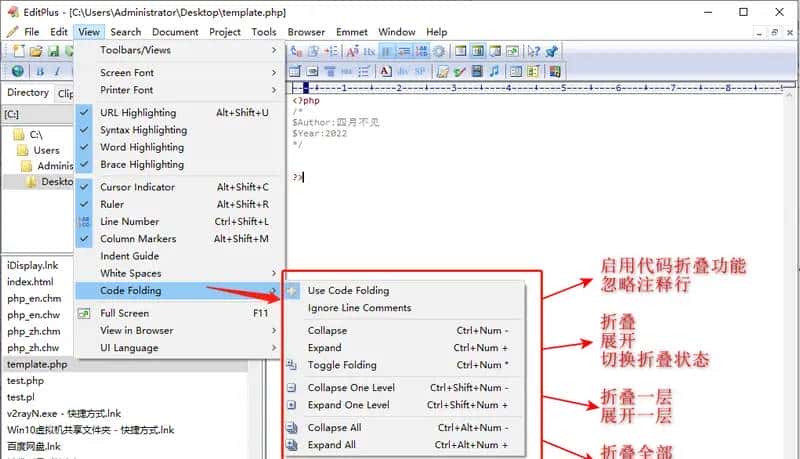Click the column ruler bar
The image size is (800, 459).
[x=542, y=88]
